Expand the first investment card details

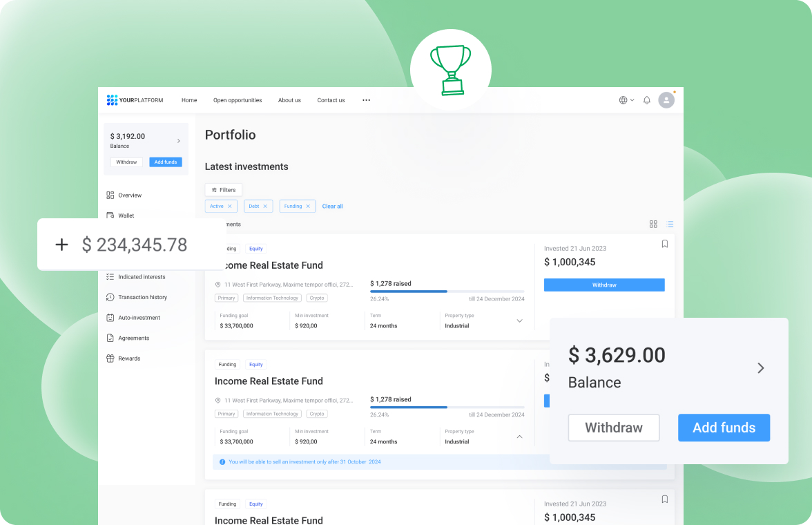click(x=520, y=321)
